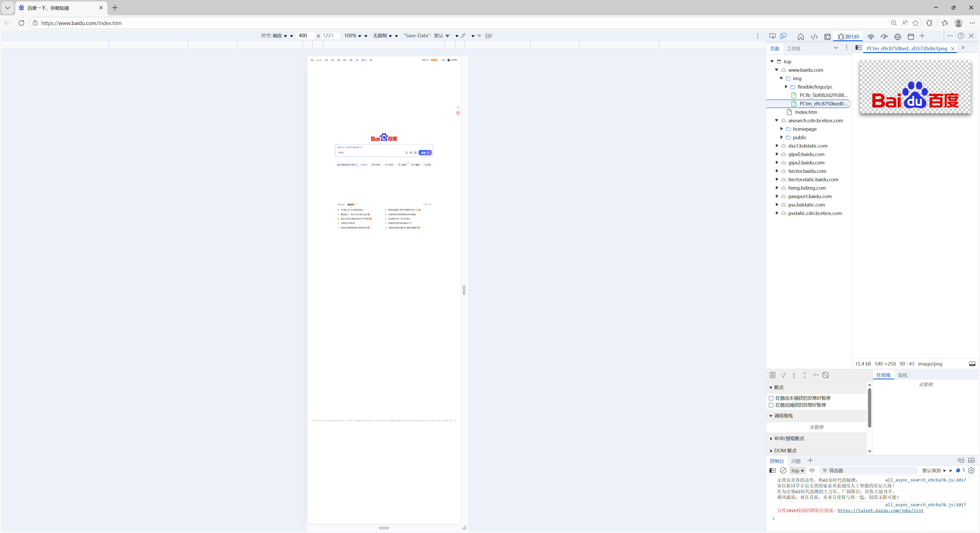Deactivate all breakpoints icon
Image resolution: width=980 pixels, height=533 pixels.
(826, 375)
